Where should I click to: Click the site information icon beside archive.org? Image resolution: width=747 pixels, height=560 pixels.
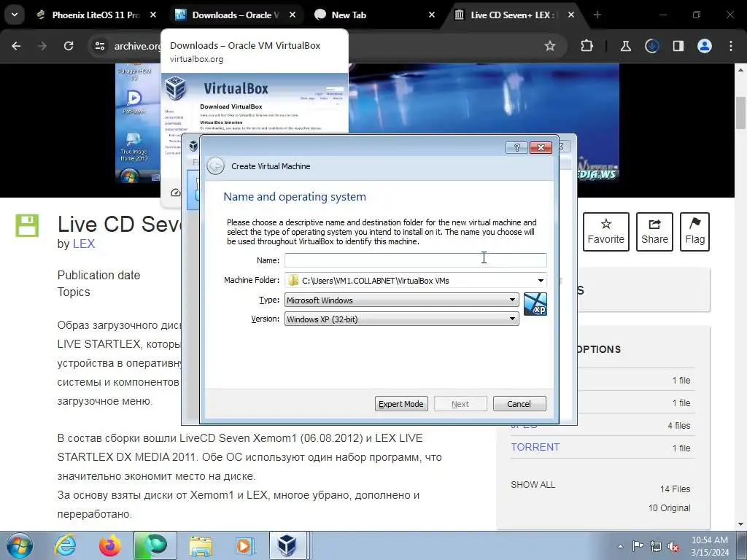[99, 46]
